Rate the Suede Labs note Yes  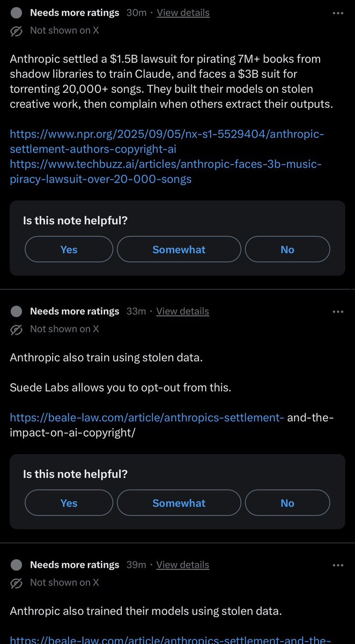[69, 503]
